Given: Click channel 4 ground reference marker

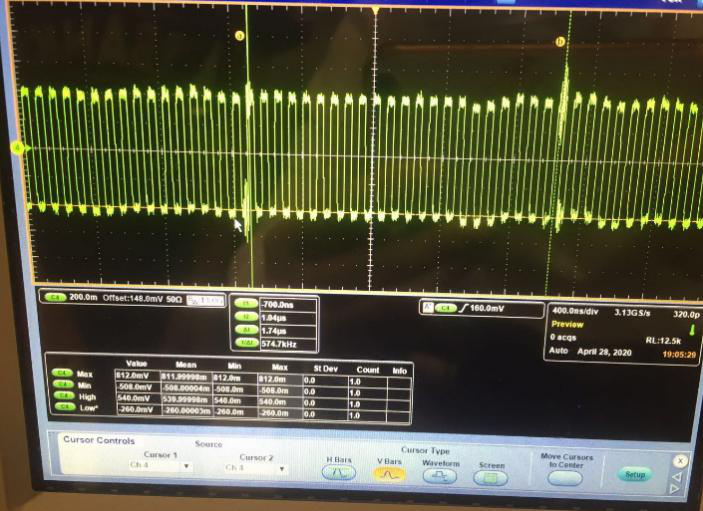Looking at the screenshot, I should [x=18, y=147].
